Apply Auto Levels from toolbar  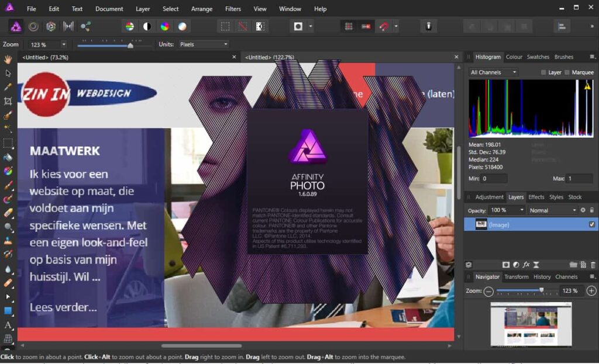tap(130, 26)
